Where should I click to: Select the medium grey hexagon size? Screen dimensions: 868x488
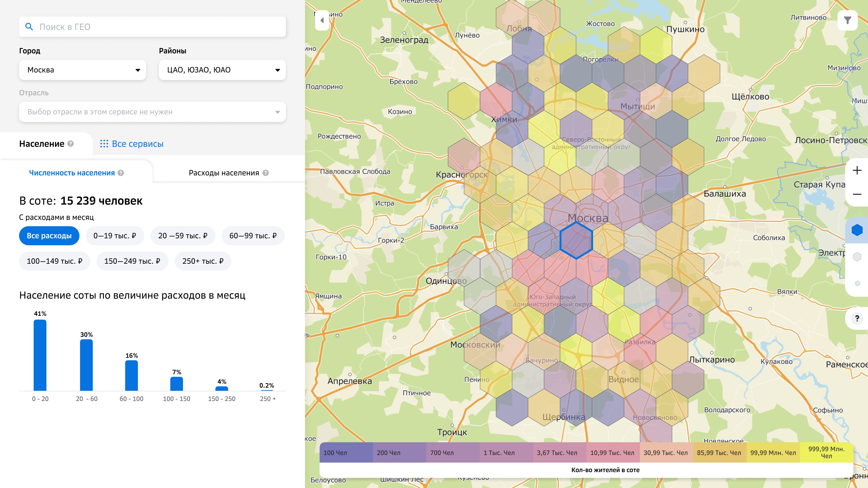click(857, 257)
